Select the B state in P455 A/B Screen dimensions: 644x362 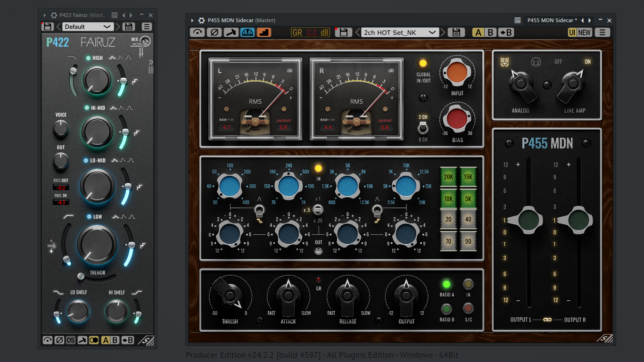[x=490, y=32]
